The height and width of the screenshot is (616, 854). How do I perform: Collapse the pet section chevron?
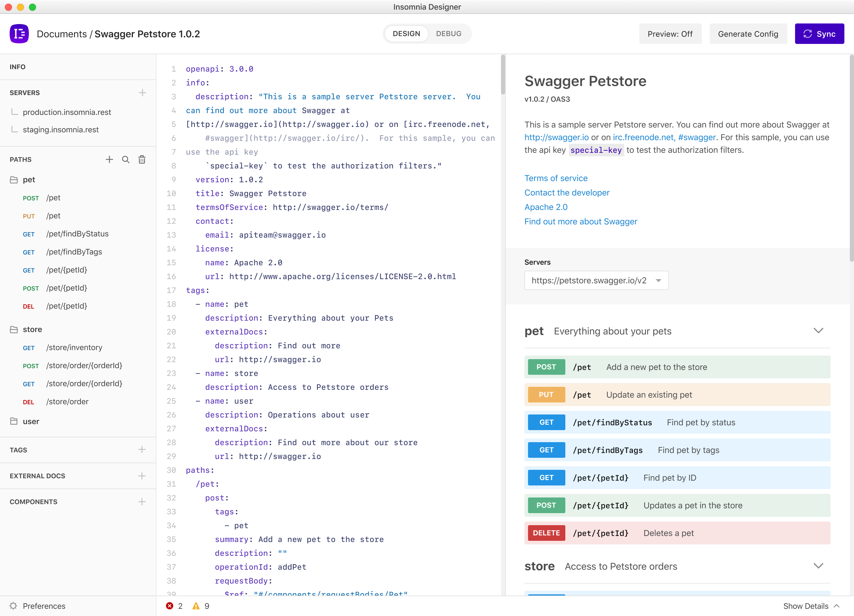818,331
